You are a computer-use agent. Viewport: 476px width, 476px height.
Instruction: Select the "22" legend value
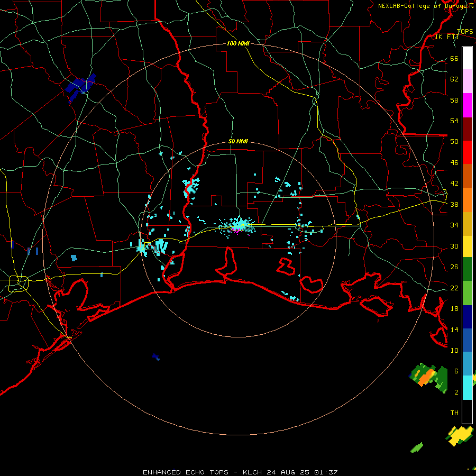point(454,288)
